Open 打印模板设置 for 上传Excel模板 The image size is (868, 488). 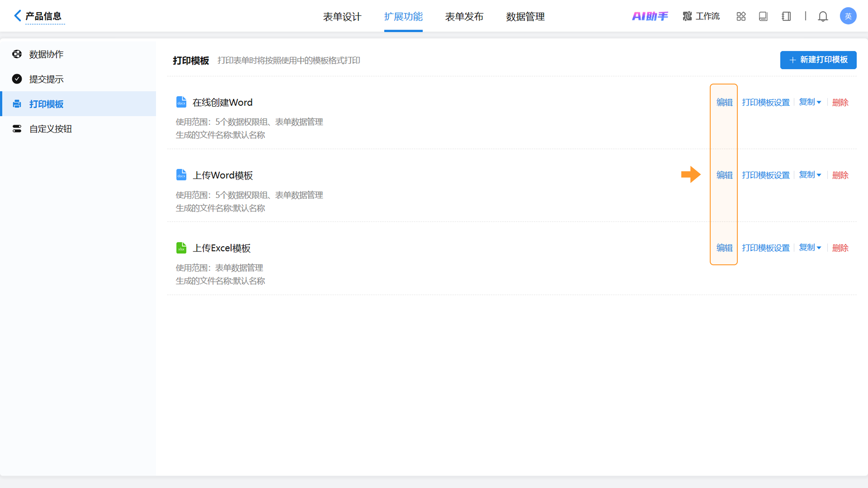click(x=766, y=248)
